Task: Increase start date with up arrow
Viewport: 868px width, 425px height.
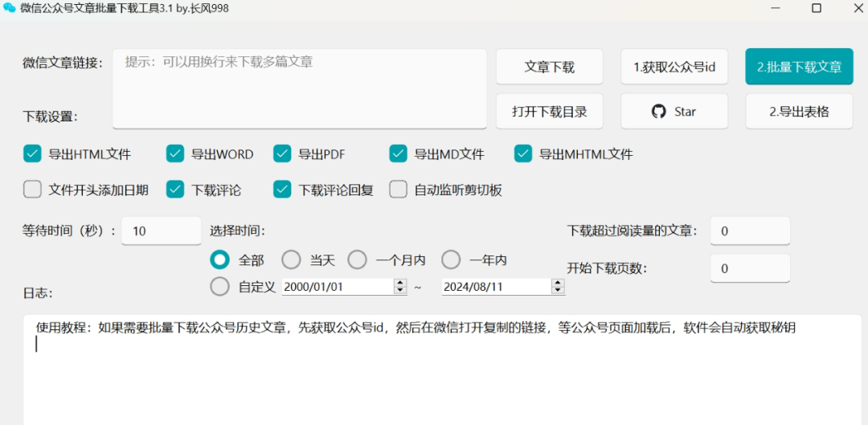Action: 400,283
